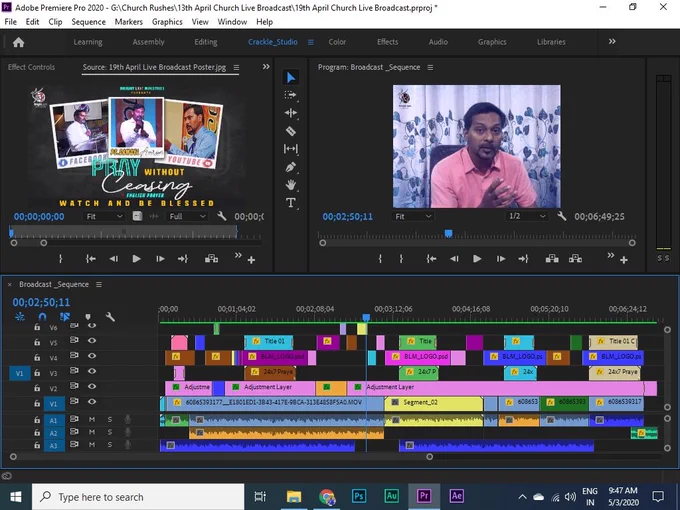The width and height of the screenshot is (680, 510).
Task: Open Timeline display settings wrench
Action: (110, 317)
